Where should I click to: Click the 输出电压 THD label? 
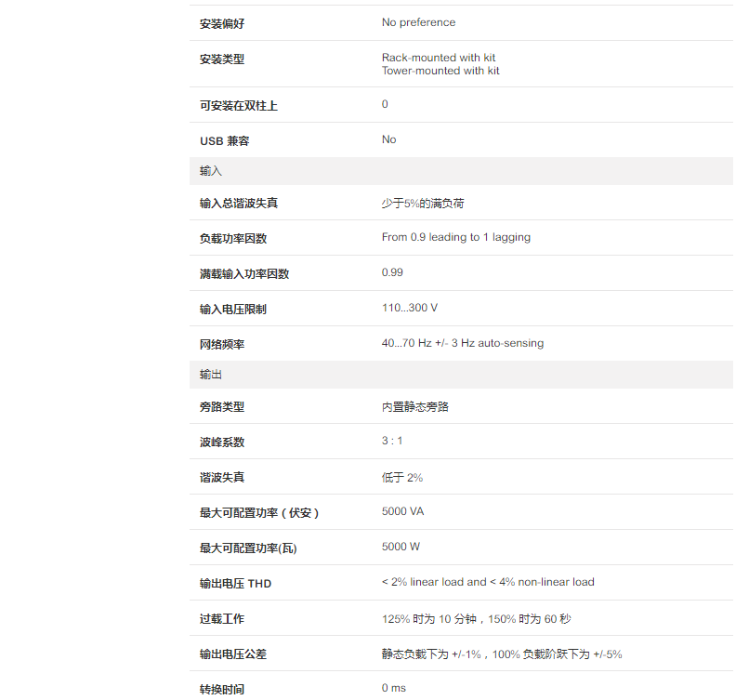(236, 584)
